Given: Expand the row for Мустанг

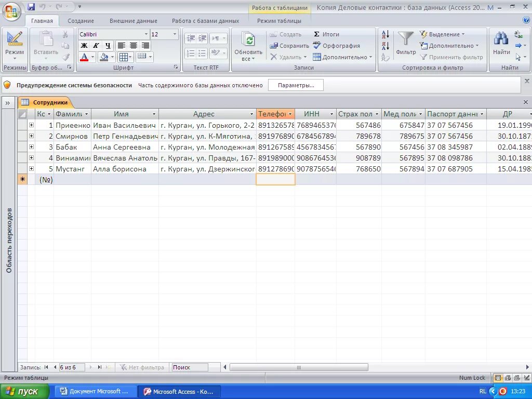Looking at the screenshot, I should click(31, 169).
